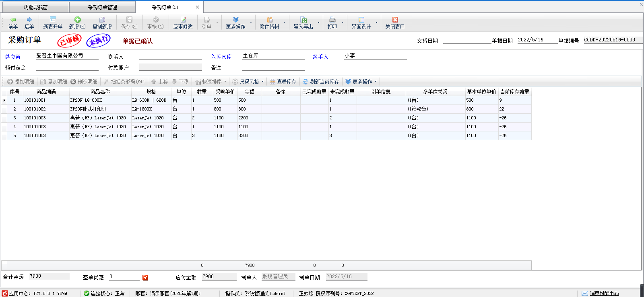Click 刷新当前库存 button
This screenshot has width=644, height=297.
coord(321,82)
